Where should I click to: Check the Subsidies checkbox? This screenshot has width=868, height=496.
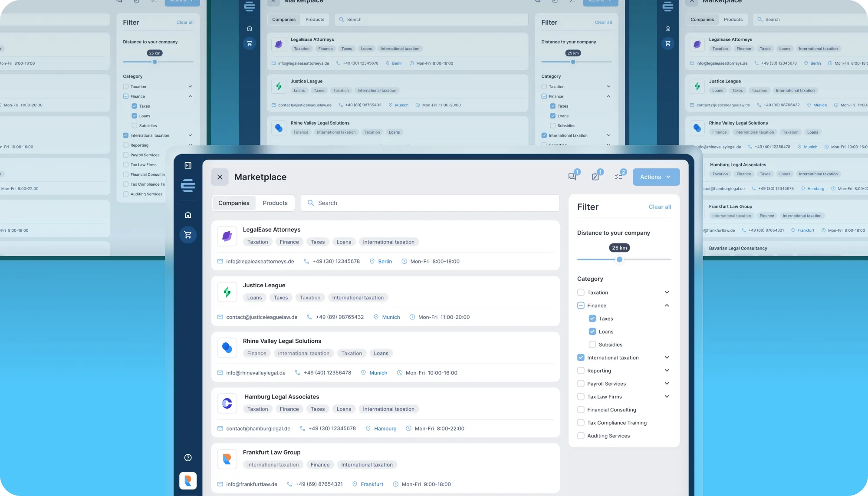point(592,345)
